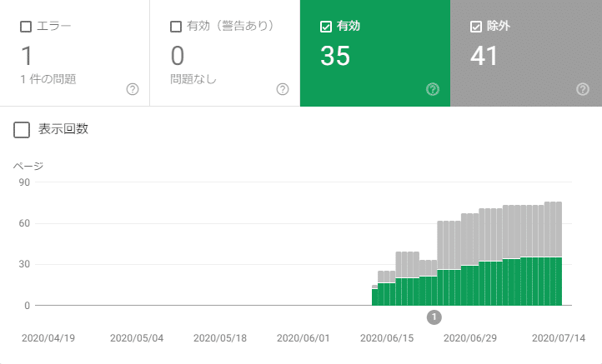The width and height of the screenshot is (602, 364).
Task: Click the 2020/06/29 date label
Action: (x=470, y=338)
